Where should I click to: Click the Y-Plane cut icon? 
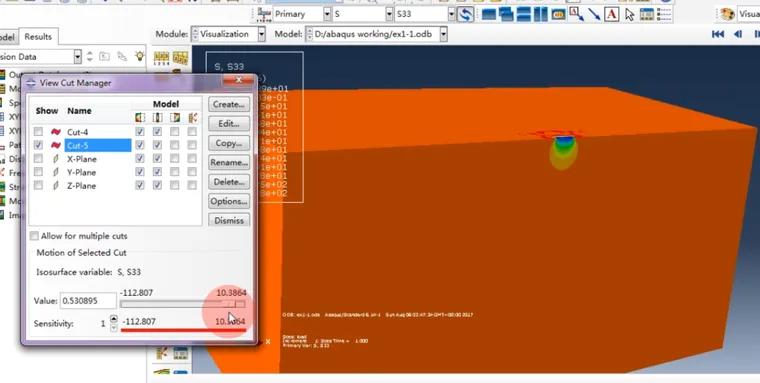click(x=56, y=172)
